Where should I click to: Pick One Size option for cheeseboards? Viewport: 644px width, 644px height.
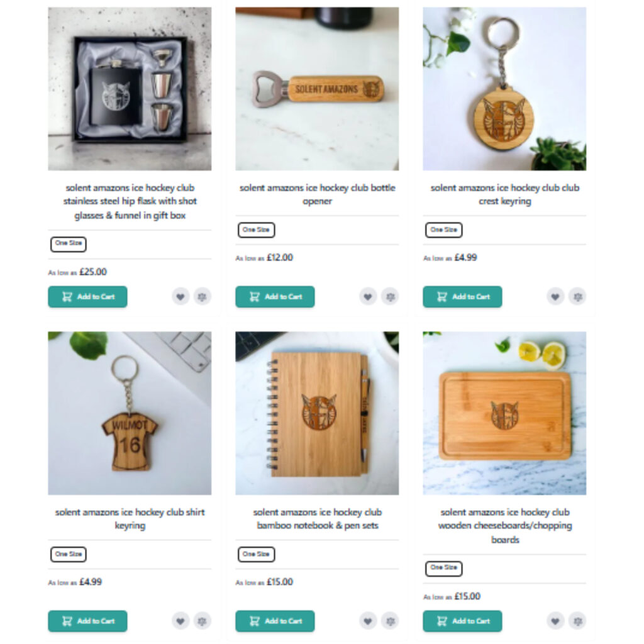[443, 569]
